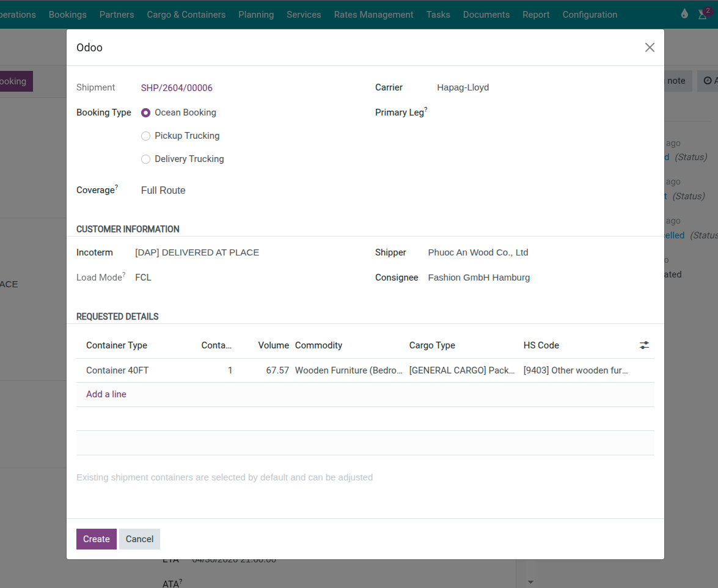718x588 pixels.
Task: Click the droplet icon in the top bar
Action: pos(684,12)
